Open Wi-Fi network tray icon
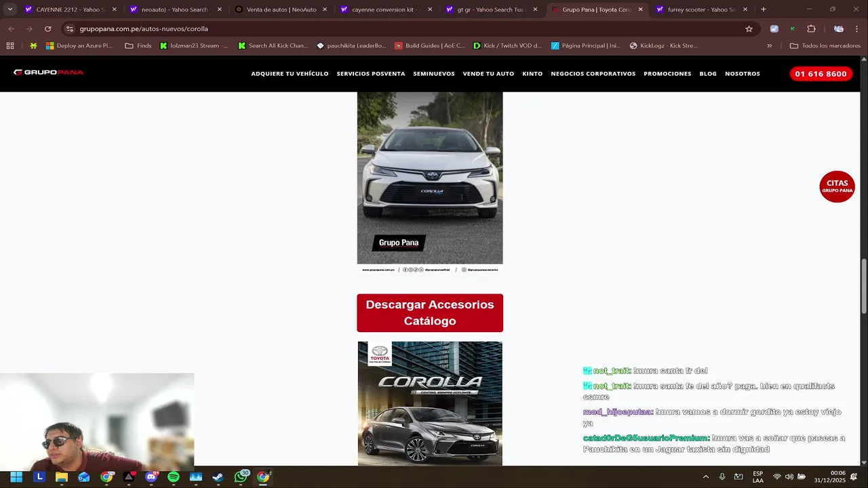The width and height of the screenshot is (868, 488). pyautogui.click(x=777, y=476)
